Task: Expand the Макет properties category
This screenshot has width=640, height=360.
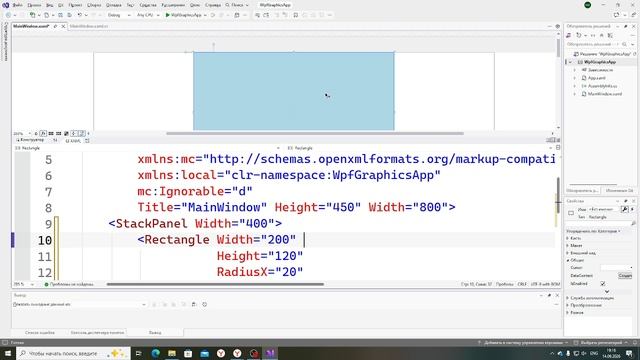Action: click(568, 245)
